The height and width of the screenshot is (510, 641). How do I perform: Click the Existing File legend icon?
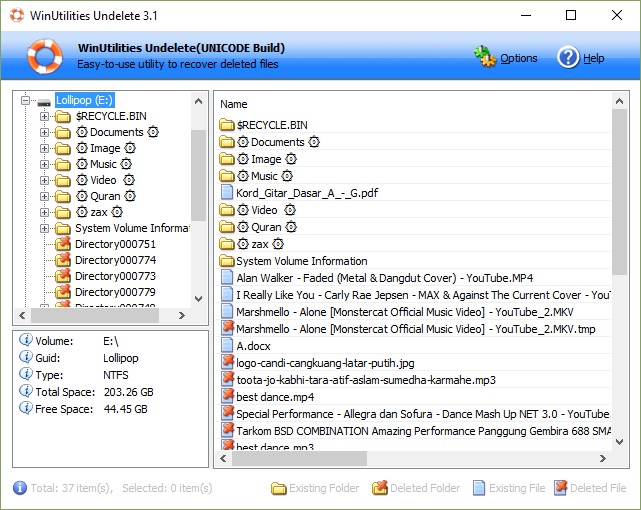coord(479,488)
